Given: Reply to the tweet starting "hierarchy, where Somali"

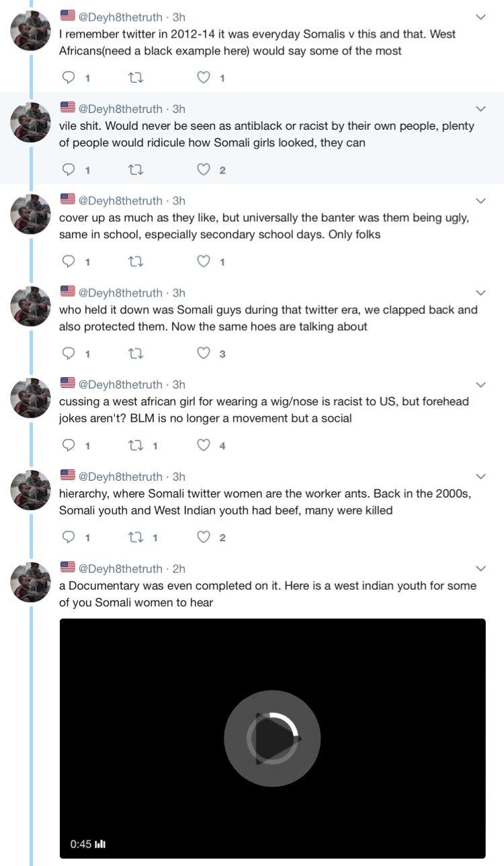Looking at the screenshot, I should (x=69, y=537).
